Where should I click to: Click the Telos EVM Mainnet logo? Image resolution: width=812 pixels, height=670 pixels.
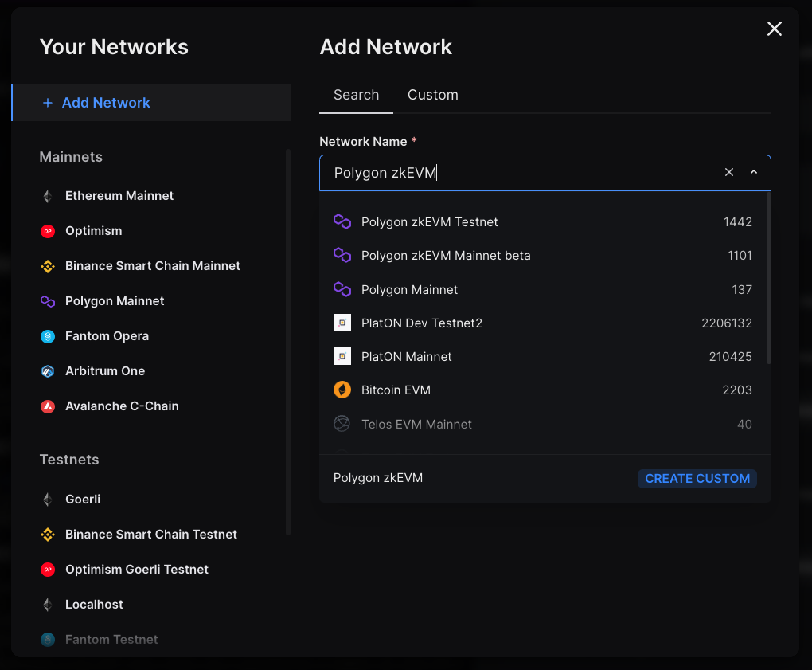pos(342,424)
